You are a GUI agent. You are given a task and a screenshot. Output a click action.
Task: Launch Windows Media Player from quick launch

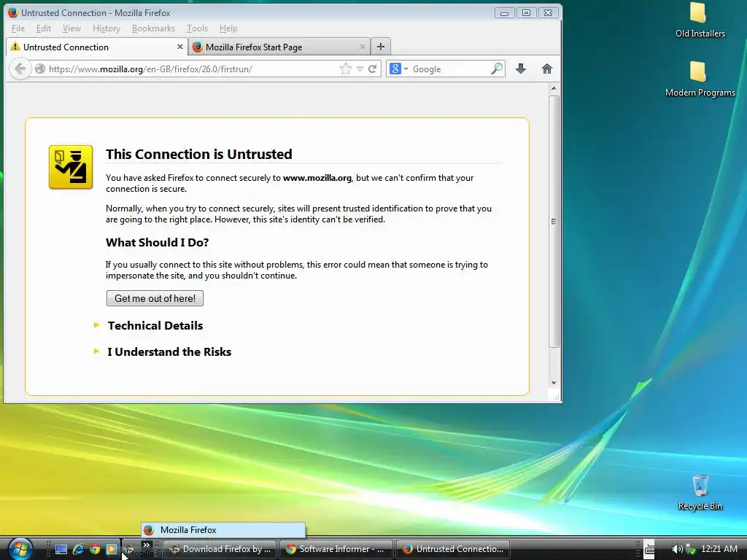pyautogui.click(x=112, y=549)
